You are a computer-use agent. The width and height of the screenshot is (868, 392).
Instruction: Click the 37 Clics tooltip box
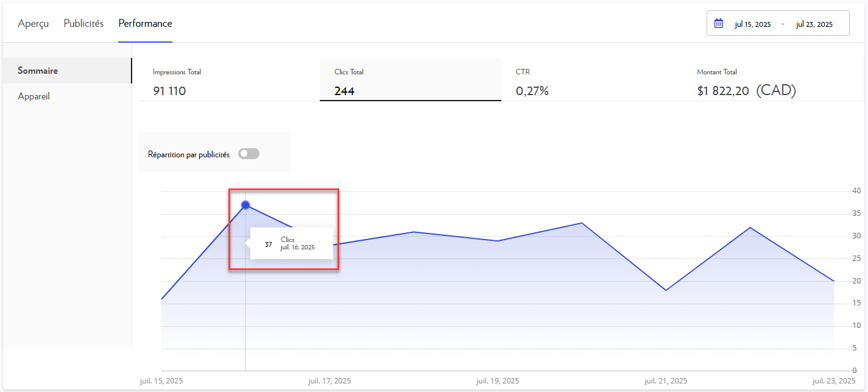pyautogui.click(x=292, y=244)
